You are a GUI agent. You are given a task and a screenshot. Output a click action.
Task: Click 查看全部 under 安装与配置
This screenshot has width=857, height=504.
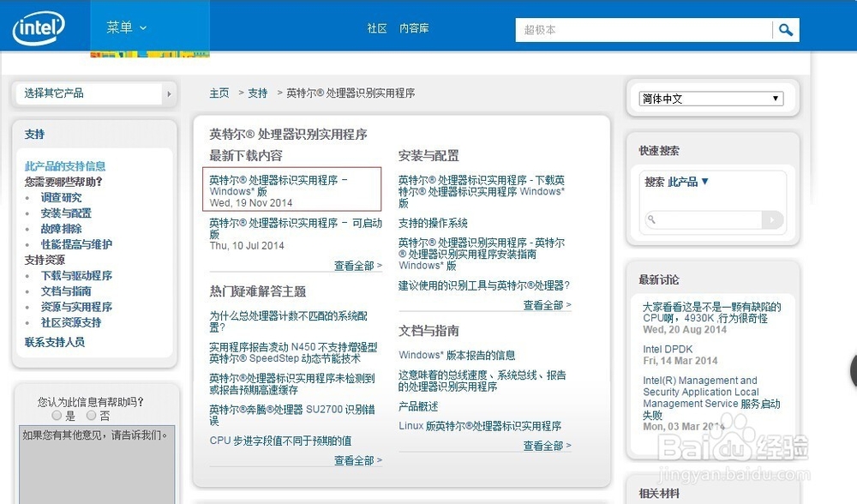547,305
